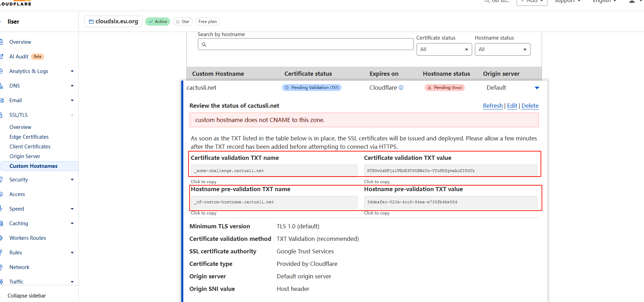This screenshot has height=302, width=644.
Task: Click the search magnifier icon in hostname field
Action: click(204, 44)
